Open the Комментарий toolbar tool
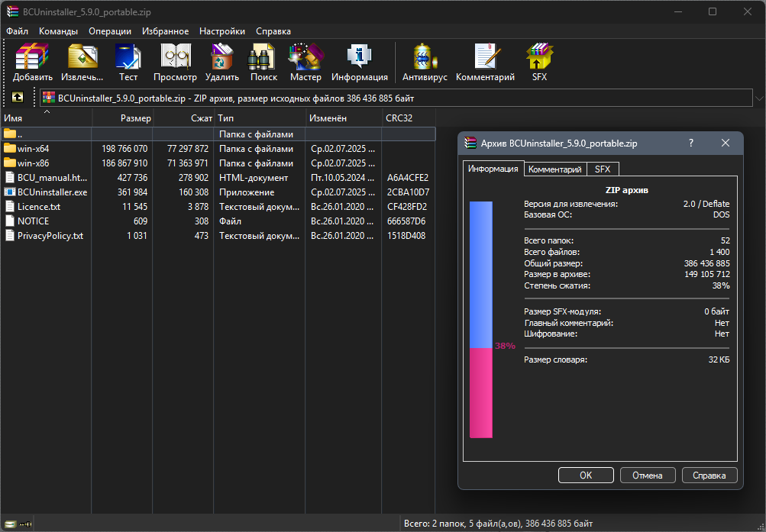Viewport: 766px width, 532px height. click(x=486, y=56)
